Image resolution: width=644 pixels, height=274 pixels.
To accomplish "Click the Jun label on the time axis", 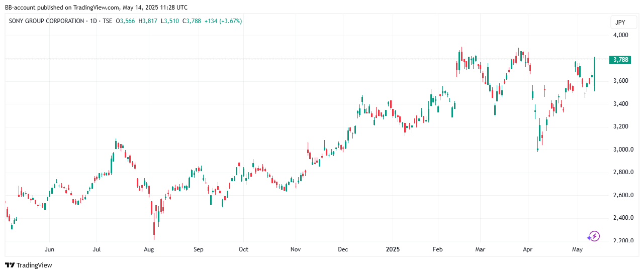I will click(49, 249).
